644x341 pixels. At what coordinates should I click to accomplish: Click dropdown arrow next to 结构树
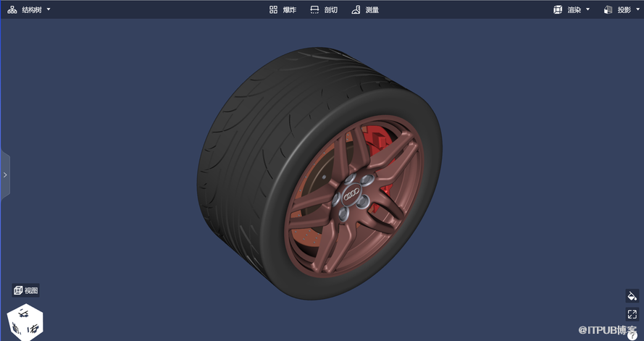click(x=49, y=9)
